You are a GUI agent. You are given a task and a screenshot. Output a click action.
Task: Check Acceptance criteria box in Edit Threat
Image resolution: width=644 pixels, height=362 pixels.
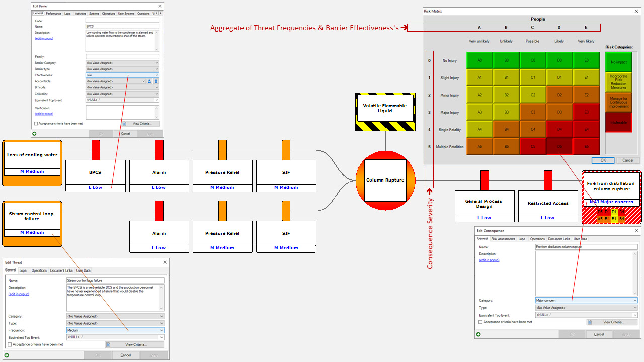(10, 345)
